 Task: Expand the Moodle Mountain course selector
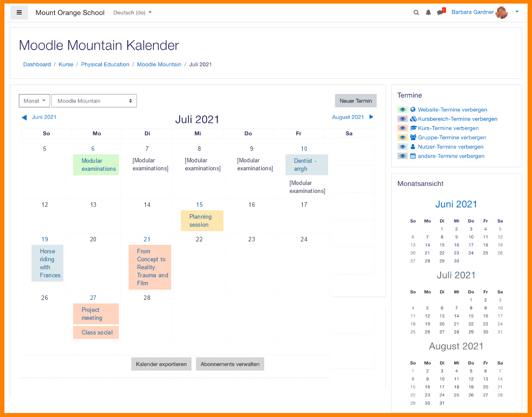[94, 101]
